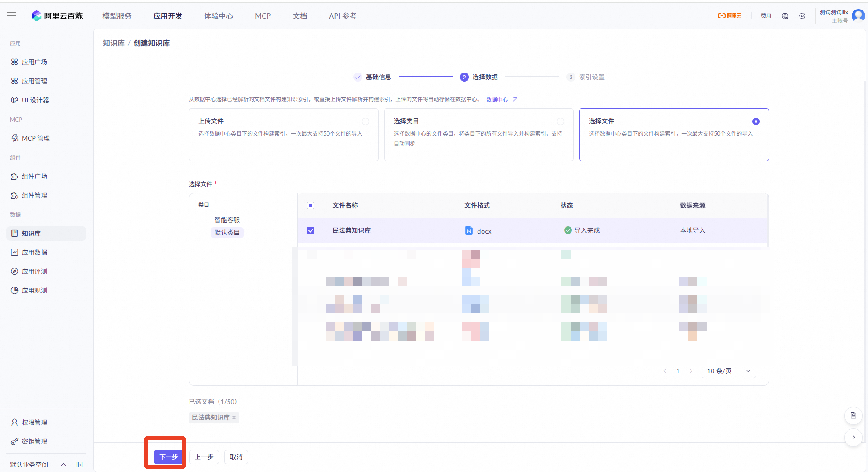Uncheck the 民法典知识库 file checkbox

click(x=311, y=230)
